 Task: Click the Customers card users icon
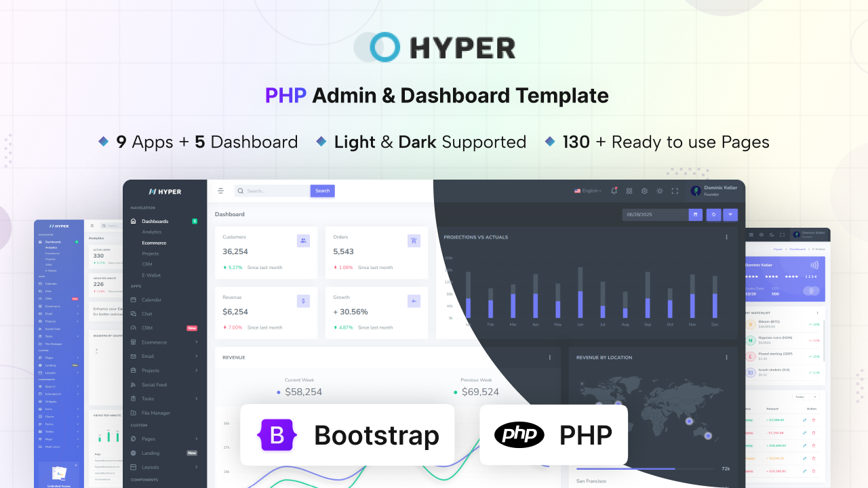tap(303, 241)
